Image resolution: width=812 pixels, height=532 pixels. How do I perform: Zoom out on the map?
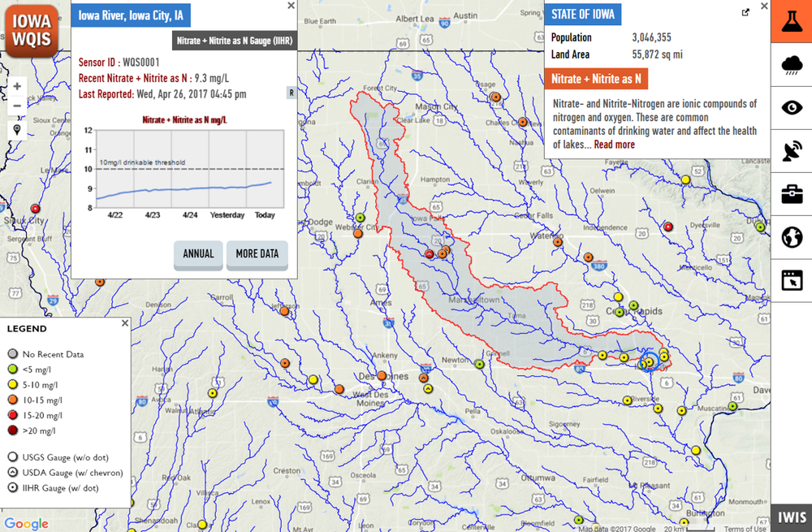pyautogui.click(x=17, y=106)
